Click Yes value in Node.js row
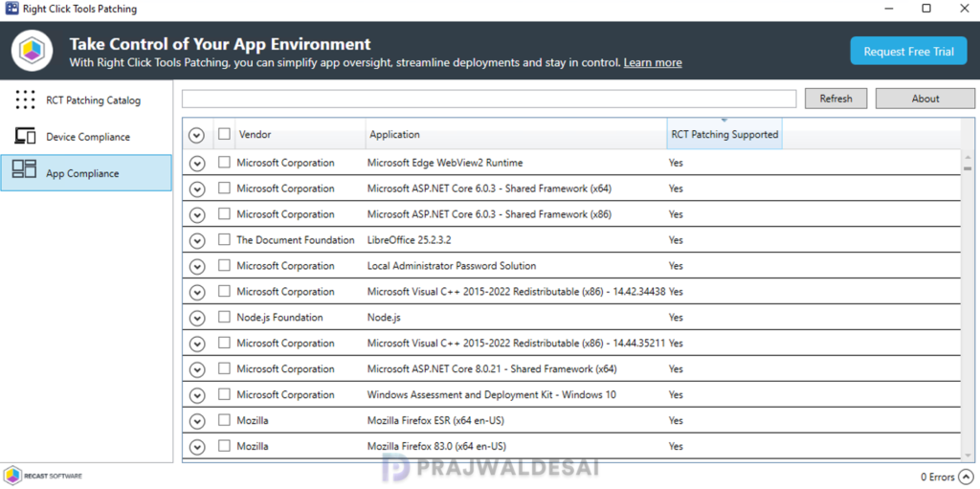 (x=676, y=317)
